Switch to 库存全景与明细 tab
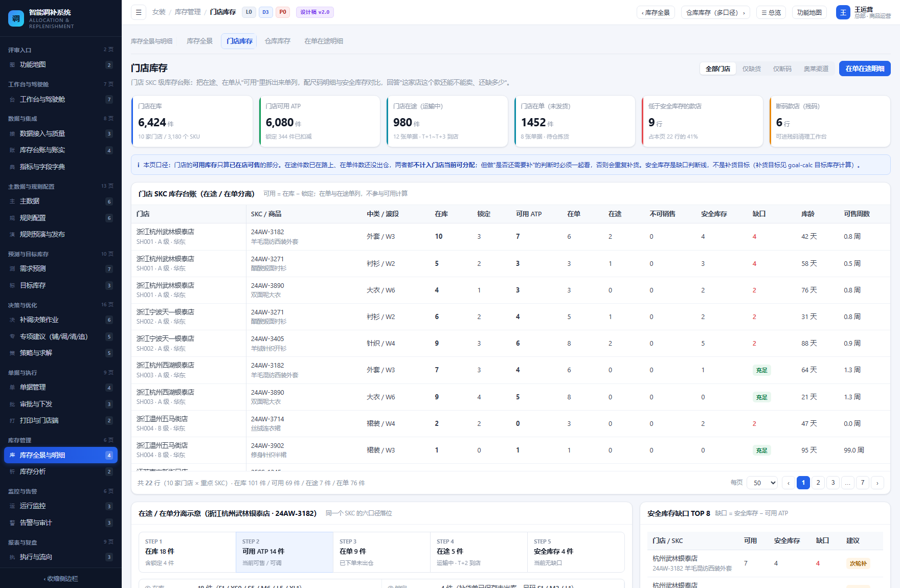Viewport: 900px width, 588px height. point(151,41)
